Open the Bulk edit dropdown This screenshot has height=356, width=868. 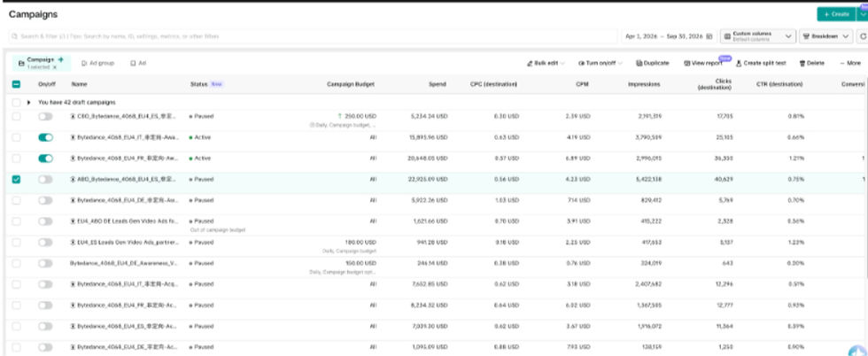pyautogui.click(x=546, y=63)
